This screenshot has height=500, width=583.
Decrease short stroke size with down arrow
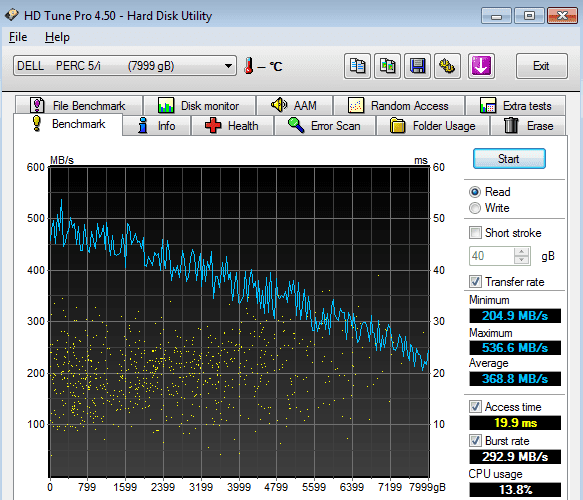[x=522, y=260]
